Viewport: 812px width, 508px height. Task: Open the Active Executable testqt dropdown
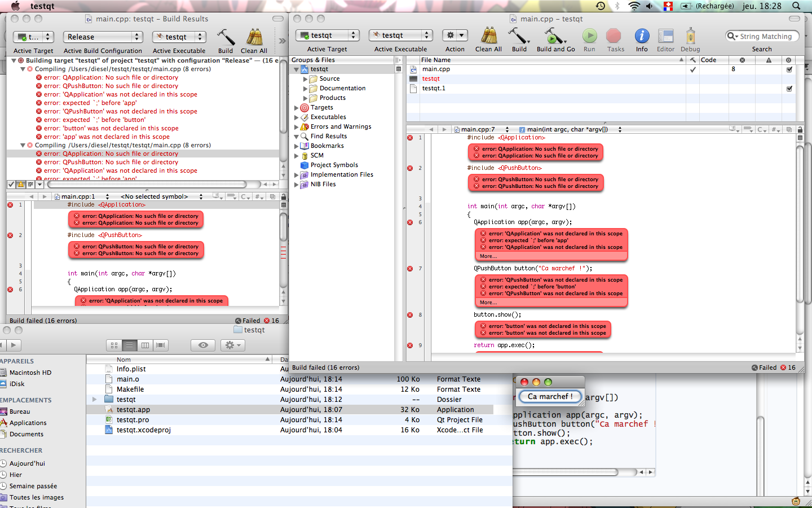point(400,34)
